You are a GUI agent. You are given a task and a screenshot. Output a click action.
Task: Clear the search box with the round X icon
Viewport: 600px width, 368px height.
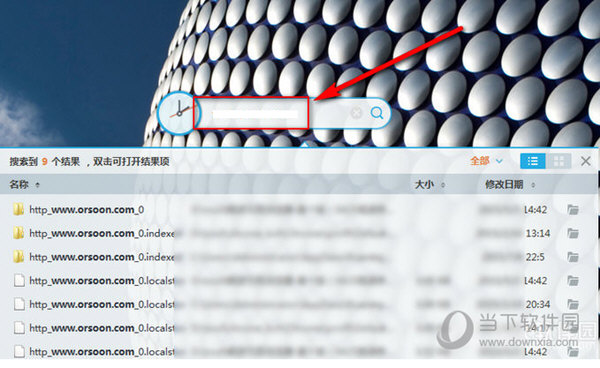356,113
